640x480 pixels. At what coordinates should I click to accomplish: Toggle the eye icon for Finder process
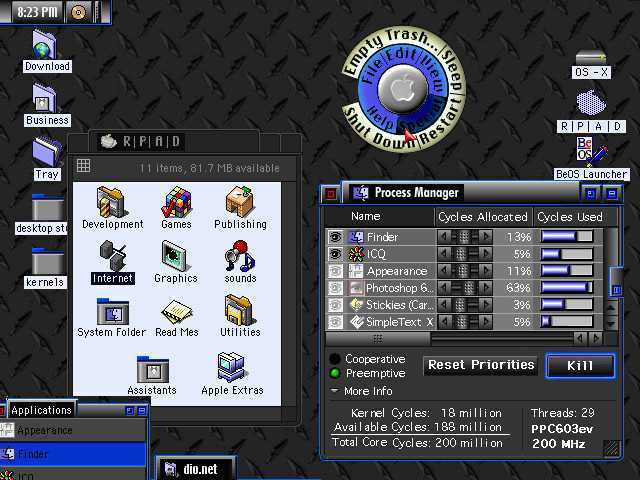click(x=336, y=237)
